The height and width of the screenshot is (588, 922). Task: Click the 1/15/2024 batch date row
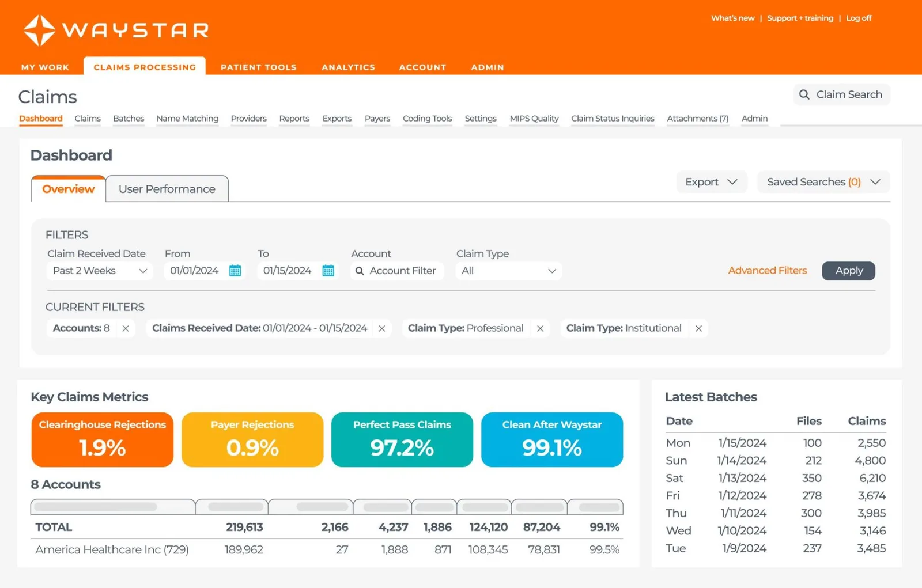[x=776, y=443]
